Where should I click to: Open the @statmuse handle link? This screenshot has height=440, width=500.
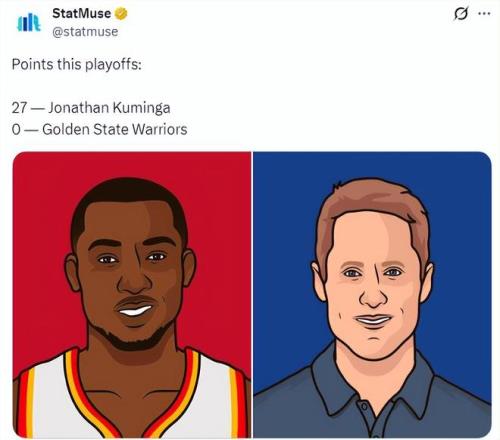(x=85, y=32)
